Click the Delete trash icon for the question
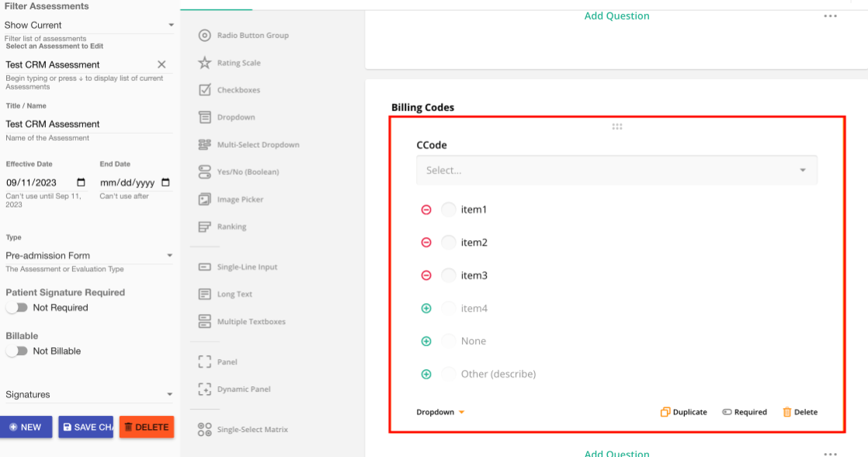This screenshot has width=868, height=457. pyautogui.click(x=787, y=412)
